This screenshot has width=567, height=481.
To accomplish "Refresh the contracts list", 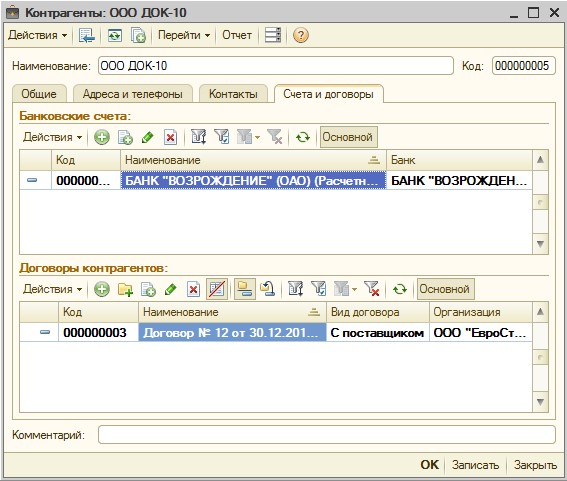I will (x=400, y=289).
